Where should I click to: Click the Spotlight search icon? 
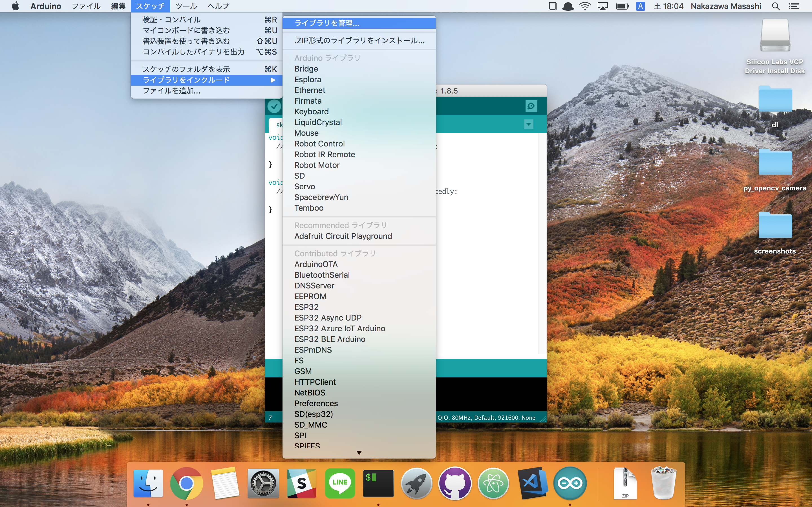tap(776, 6)
